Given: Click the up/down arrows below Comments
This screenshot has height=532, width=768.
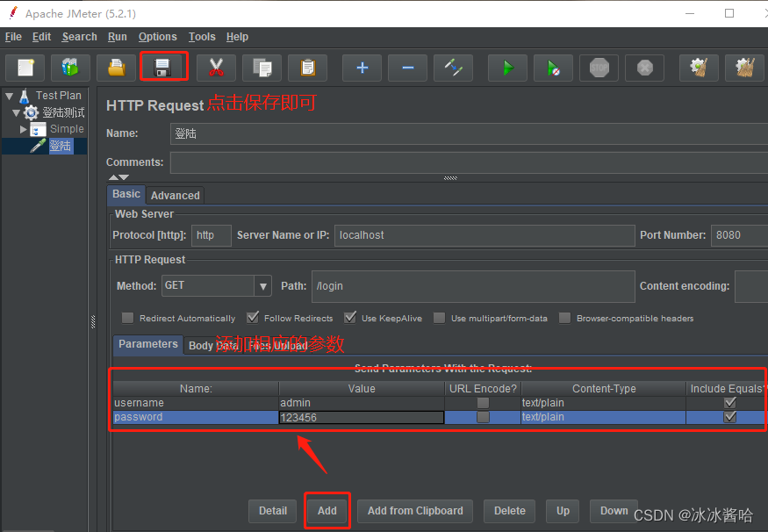Looking at the screenshot, I should 118,176.
